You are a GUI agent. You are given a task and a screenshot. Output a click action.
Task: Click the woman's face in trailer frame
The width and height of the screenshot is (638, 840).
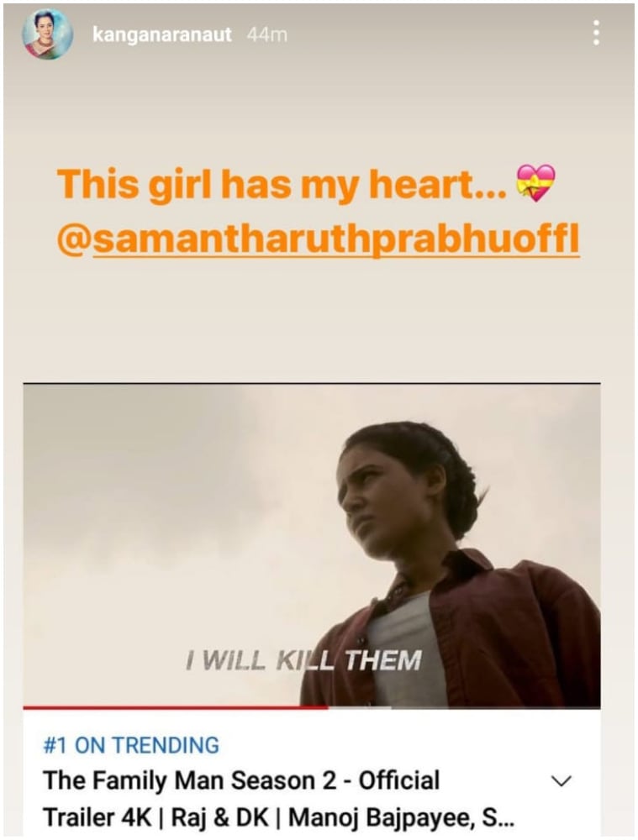pos(383,496)
